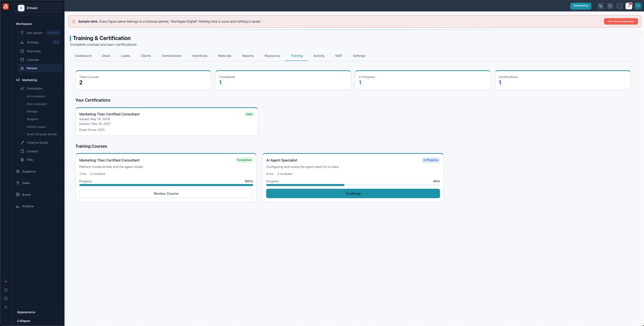644x326 pixels.
Task: Open the notifications bell
Action: click(x=629, y=6)
